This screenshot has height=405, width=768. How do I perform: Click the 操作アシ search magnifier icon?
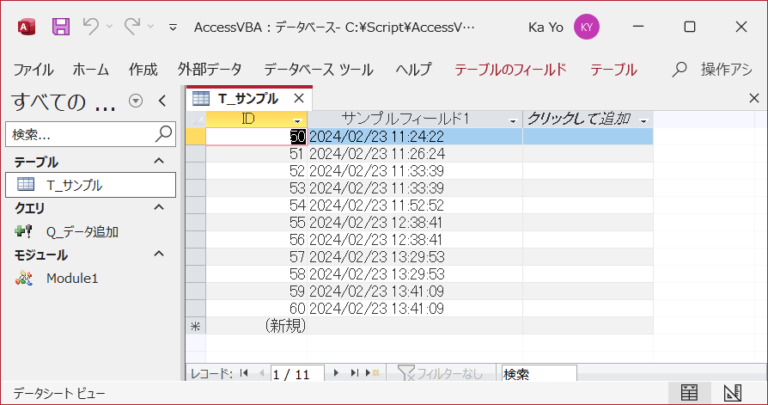(679, 70)
